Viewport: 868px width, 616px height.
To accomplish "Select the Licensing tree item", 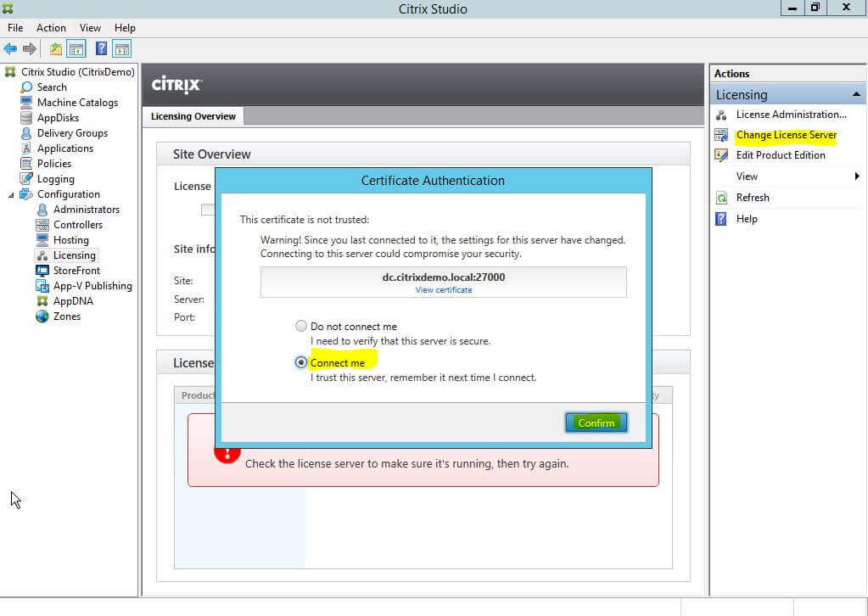I will (74, 255).
